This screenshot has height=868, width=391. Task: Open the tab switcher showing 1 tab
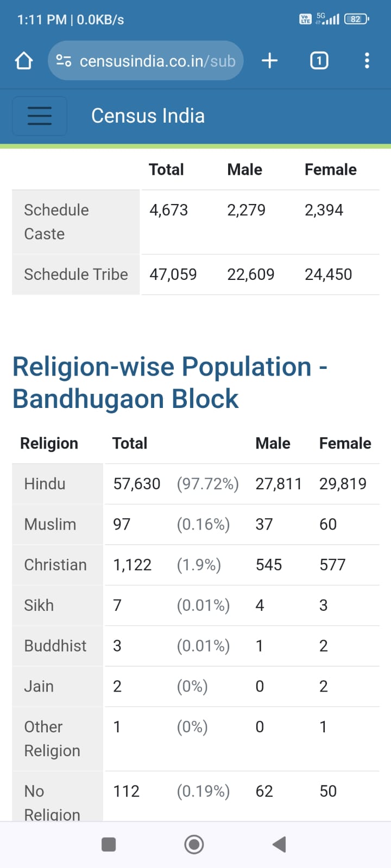pyautogui.click(x=319, y=61)
